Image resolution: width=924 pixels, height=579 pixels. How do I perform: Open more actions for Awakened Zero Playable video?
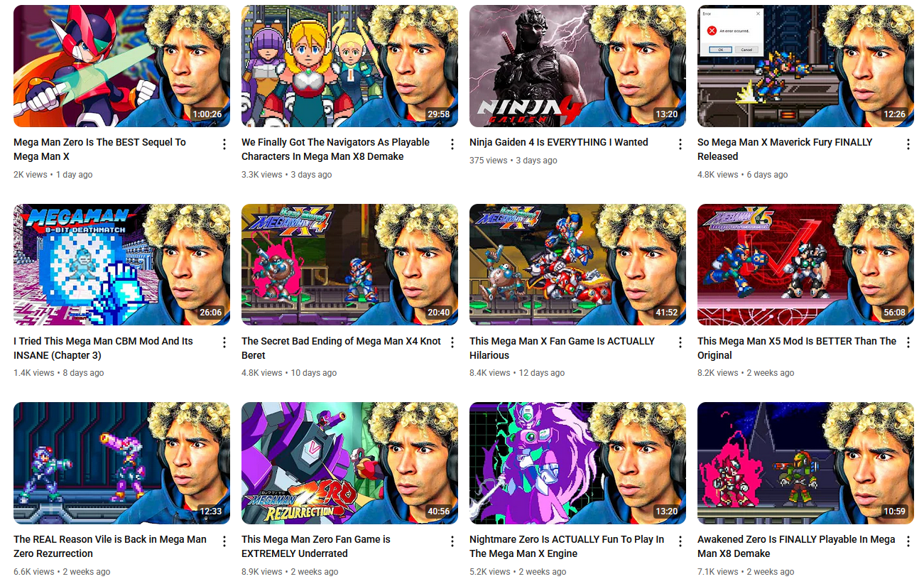[908, 541]
